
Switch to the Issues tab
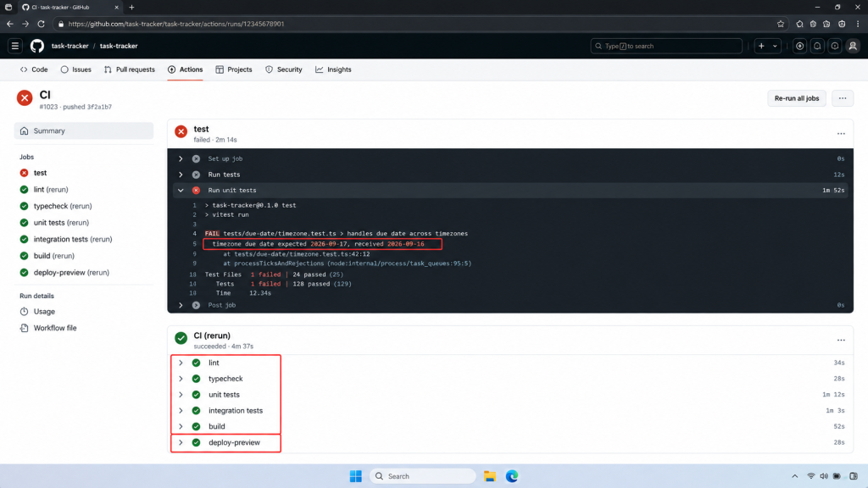pos(75,69)
